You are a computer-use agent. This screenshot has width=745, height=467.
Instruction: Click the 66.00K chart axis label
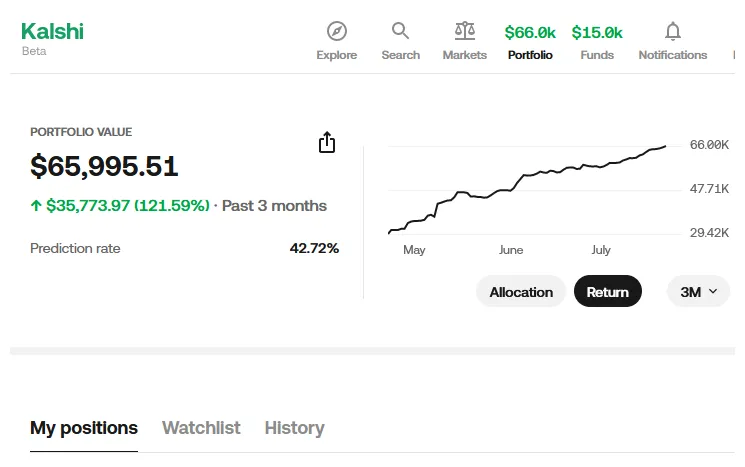[x=709, y=145]
